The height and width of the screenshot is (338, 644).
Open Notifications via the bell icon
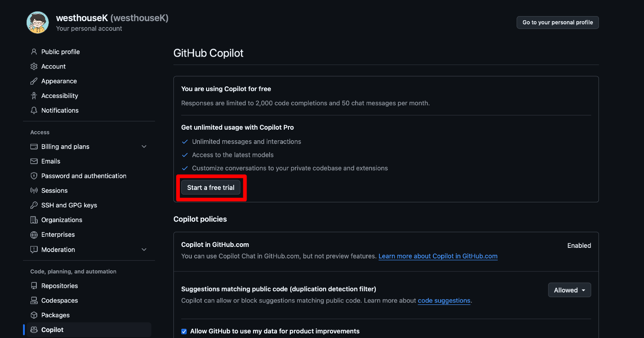(x=33, y=110)
